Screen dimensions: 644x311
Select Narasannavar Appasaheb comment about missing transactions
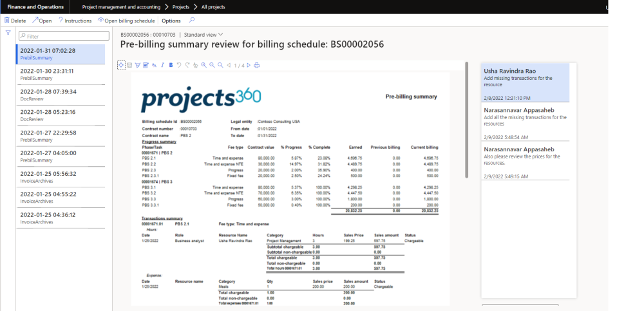click(x=526, y=122)
